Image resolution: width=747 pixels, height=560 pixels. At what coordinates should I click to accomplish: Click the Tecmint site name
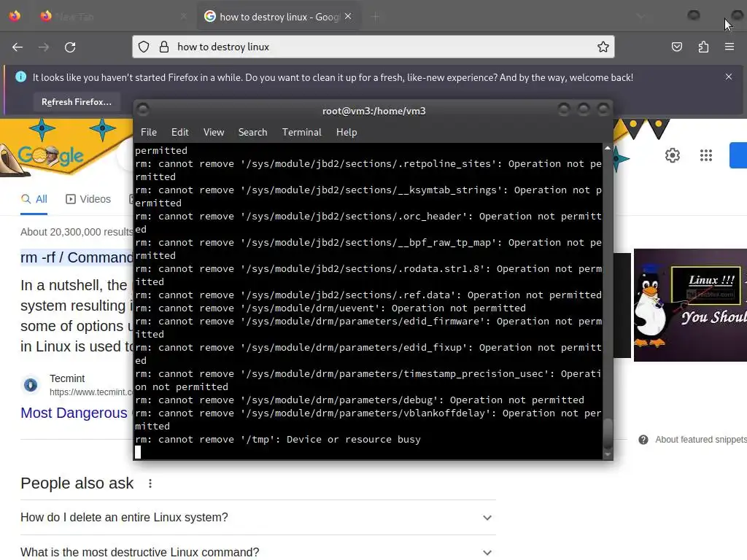[67, 378]
